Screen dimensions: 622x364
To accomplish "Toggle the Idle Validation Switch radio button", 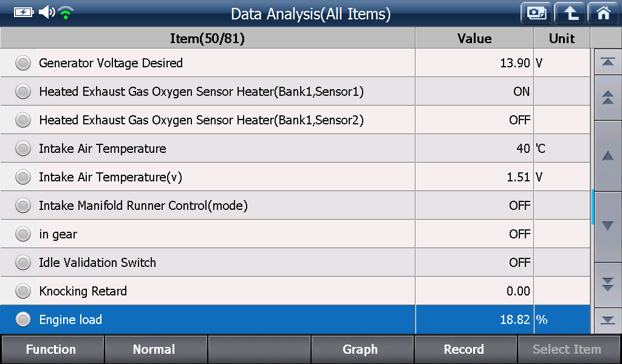I will click(x=23, y=263).
